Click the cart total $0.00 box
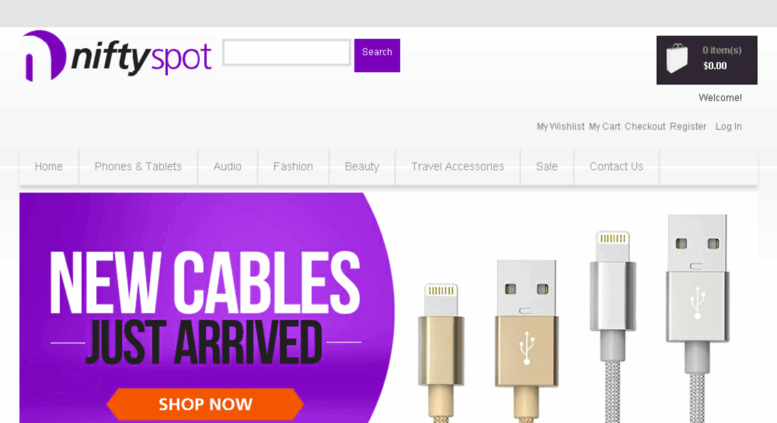777x423 pixels. (x=707, y=60)
